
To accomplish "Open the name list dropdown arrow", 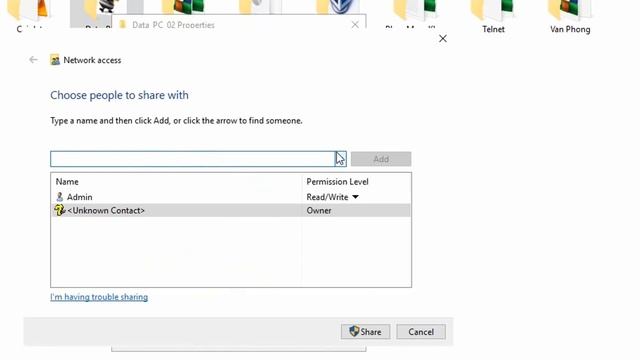I will point(341,159).
